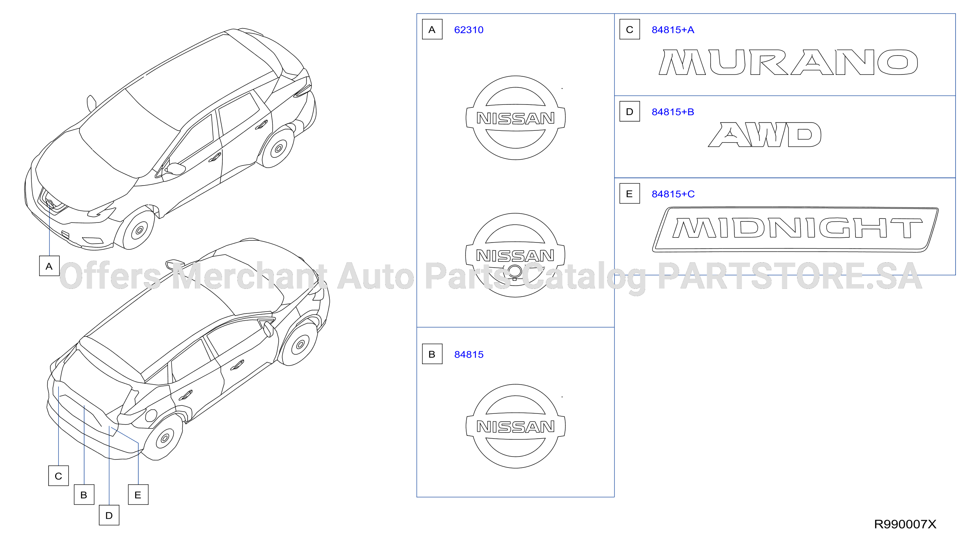Open part number 84815+B link
The height and width of the screenshot is (542, 980).
point(673,112)
